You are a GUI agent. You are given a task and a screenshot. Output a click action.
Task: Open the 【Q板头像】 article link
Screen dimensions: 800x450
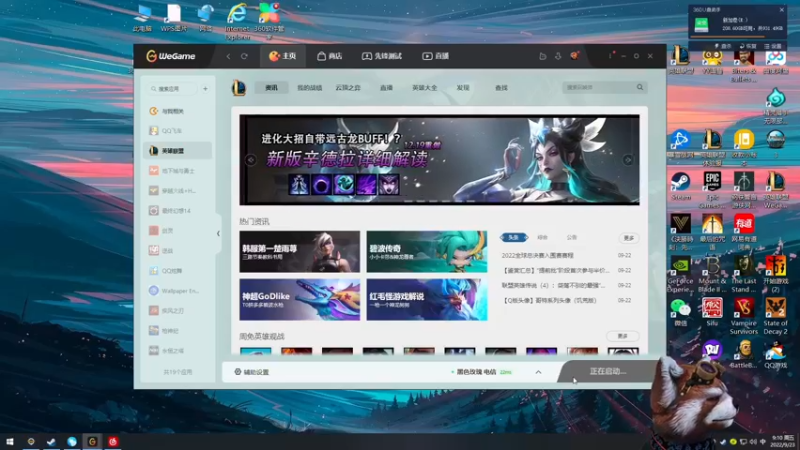click(549, 301)
